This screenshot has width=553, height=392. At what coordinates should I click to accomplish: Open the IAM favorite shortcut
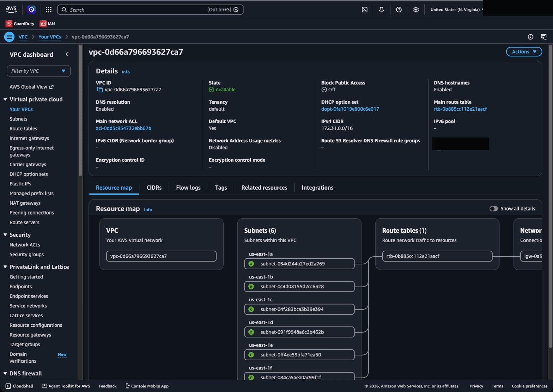48,24
